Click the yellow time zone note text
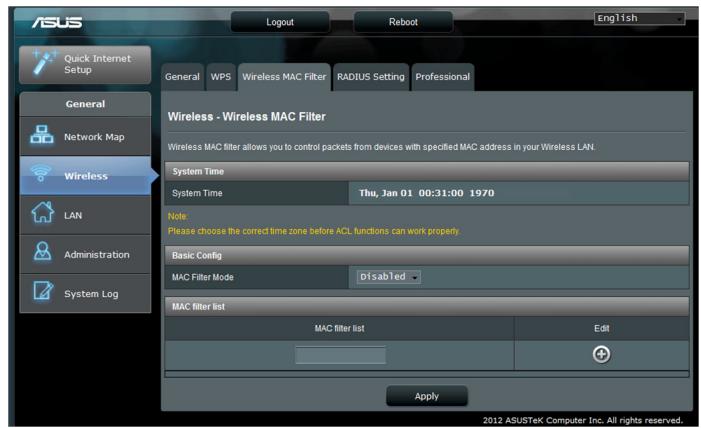 (x=313, y=231)
